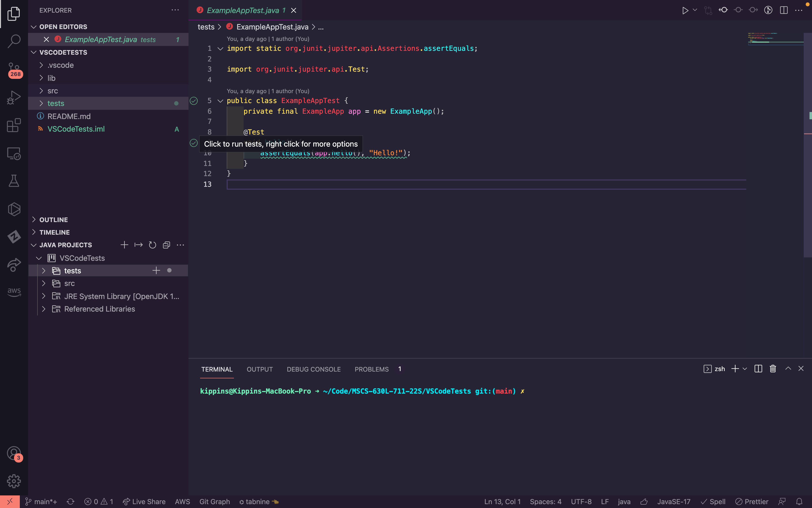Switch to the Debug Console tab

[x=314, y=369]
